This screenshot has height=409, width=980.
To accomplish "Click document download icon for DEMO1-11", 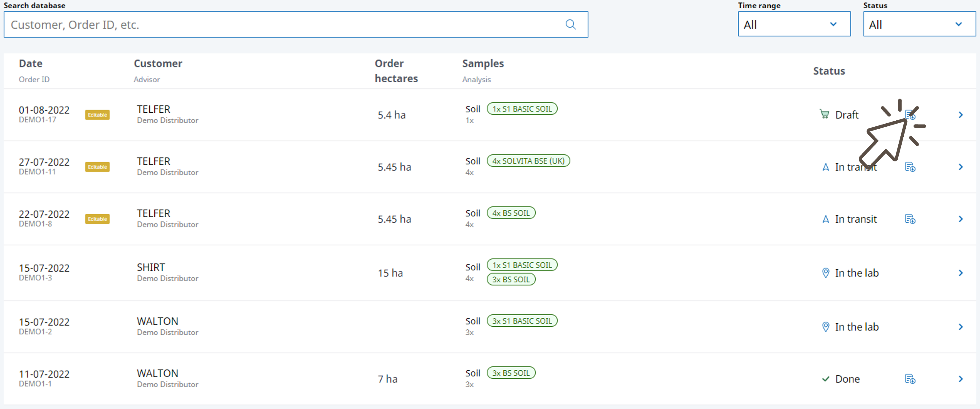I will point(910,167).
